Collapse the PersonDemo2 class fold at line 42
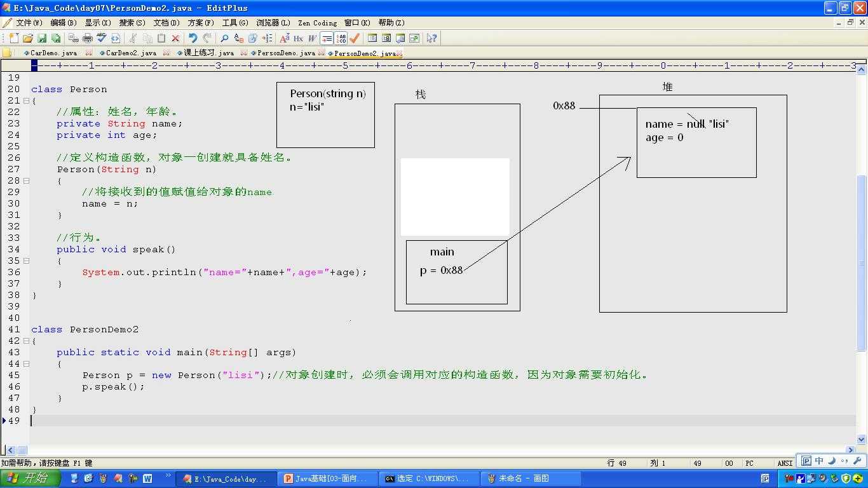Screen dimensions: 868x488 (26, 341)
